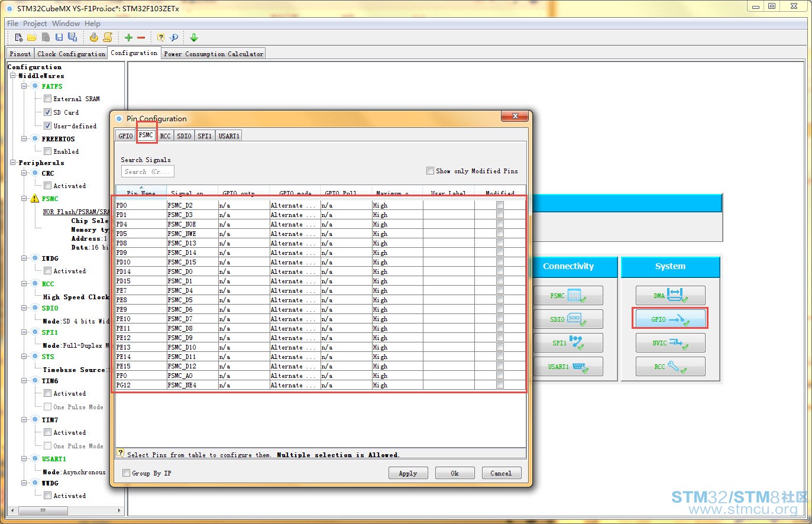This screenshot has width=812, height=524.
Task: Collapse the FSMC tree node
Action: point(24,199)
